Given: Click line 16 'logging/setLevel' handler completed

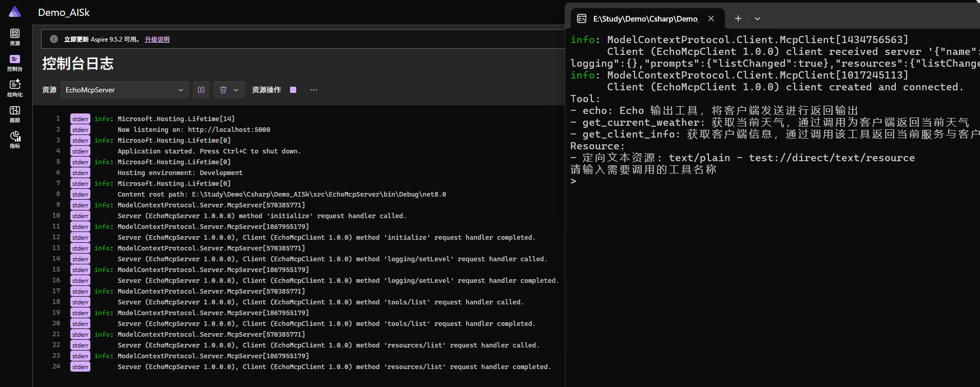Looking at the screenshot, I should [338, 281].
